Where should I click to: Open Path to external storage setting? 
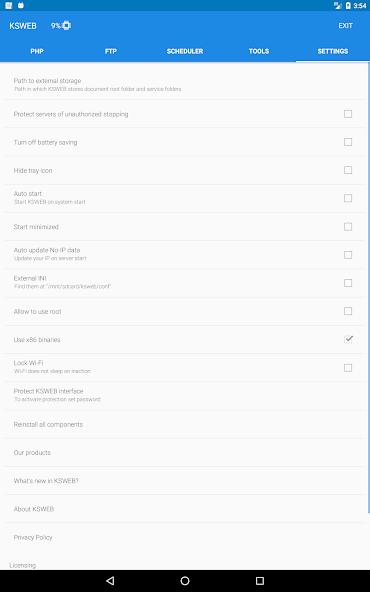[185, 85]
